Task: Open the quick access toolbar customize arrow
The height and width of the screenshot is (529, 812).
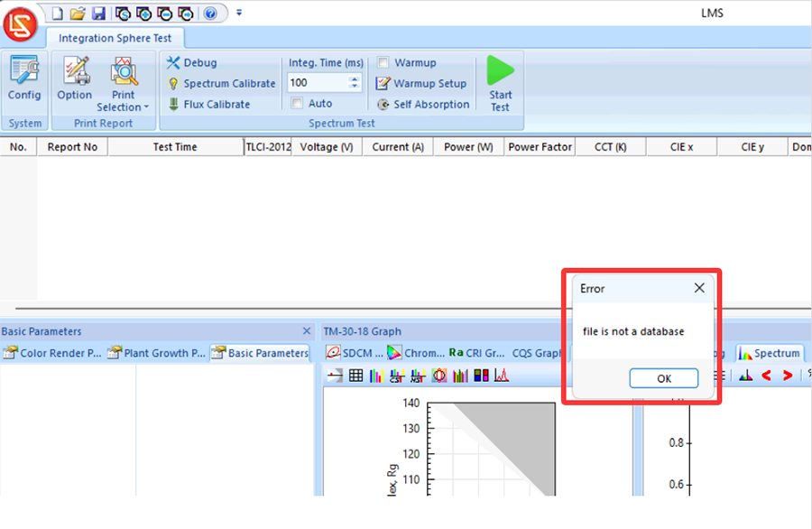Action: click(x=239, y=14)
